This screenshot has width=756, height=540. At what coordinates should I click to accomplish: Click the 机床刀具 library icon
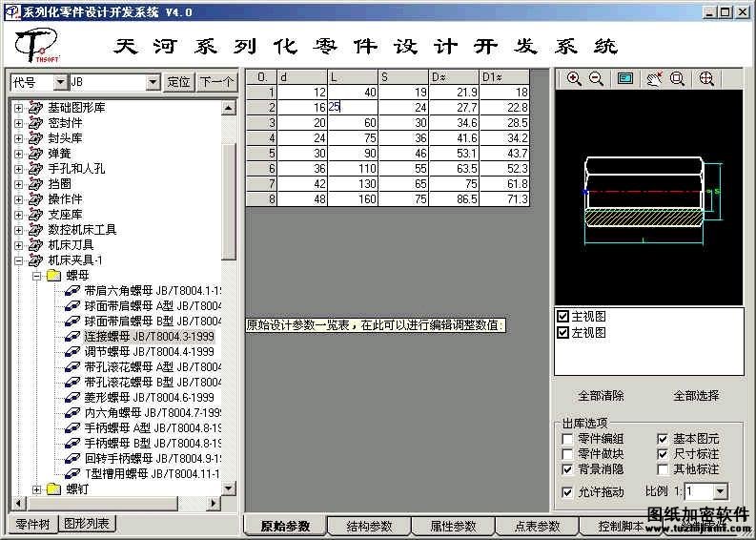click(35, 245)
